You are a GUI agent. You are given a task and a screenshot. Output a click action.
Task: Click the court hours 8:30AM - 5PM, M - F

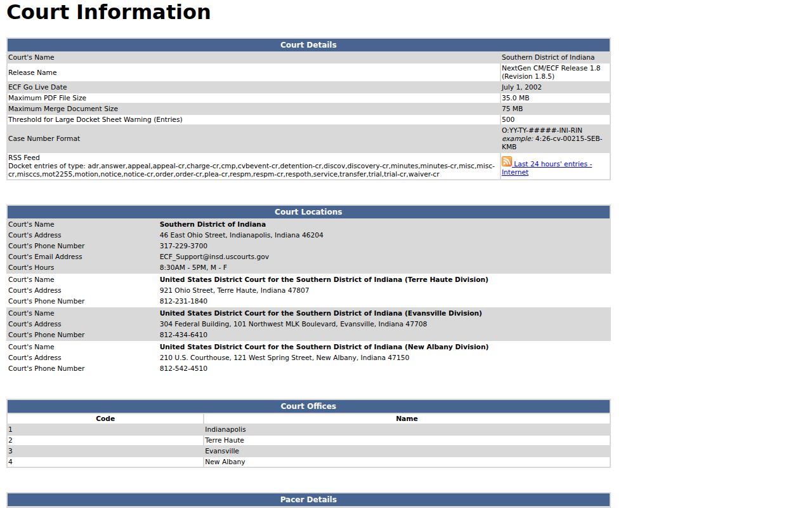point(193,267)
